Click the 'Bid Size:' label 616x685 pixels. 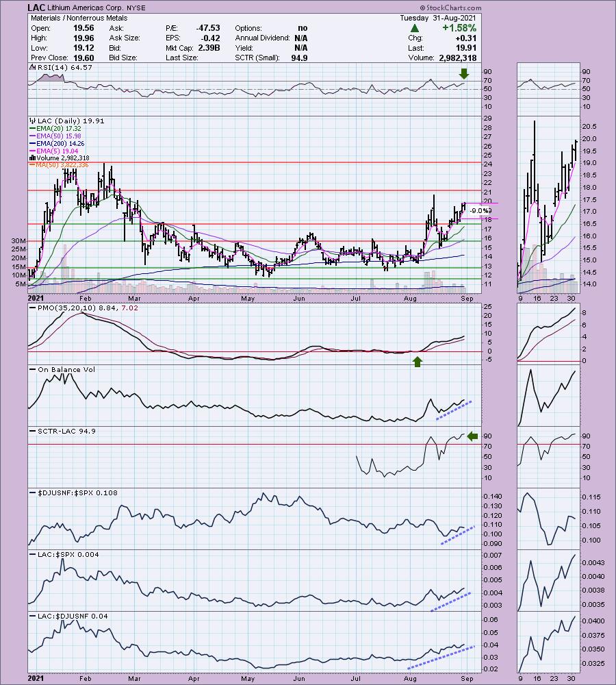point(123,58)
